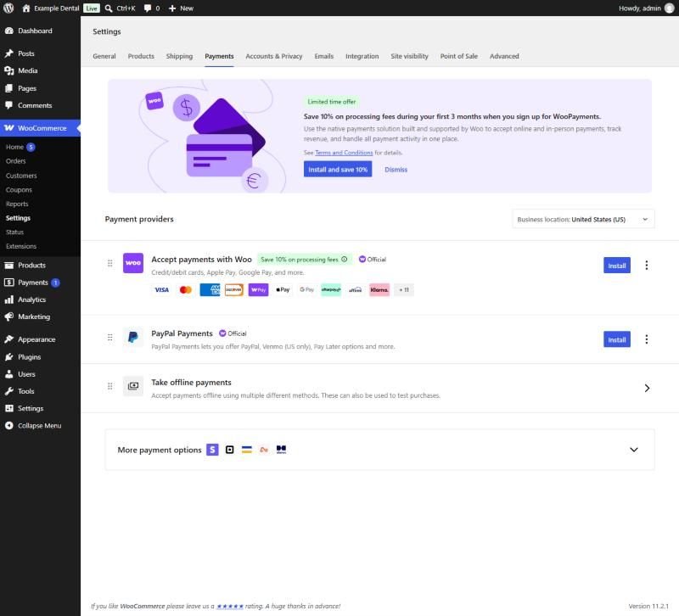This screenshot has width=679, height=616.
Task: Install PayPal Payments
Action: (x=617, y=339)
